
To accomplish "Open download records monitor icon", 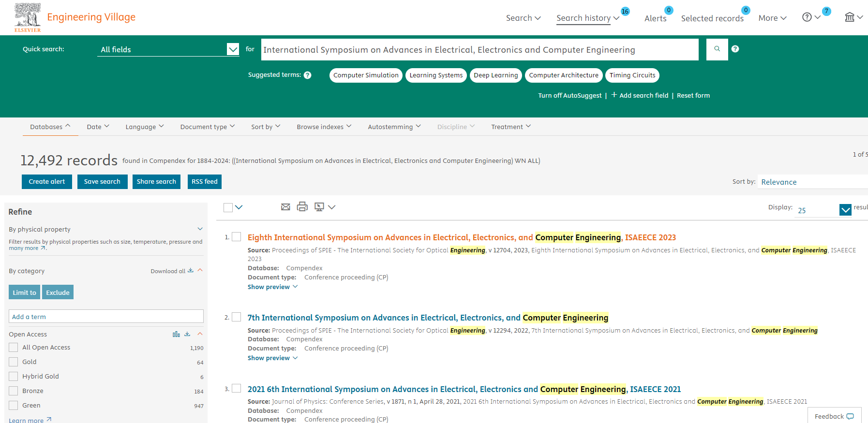I will pyautogui.click(x=319, y=207).
